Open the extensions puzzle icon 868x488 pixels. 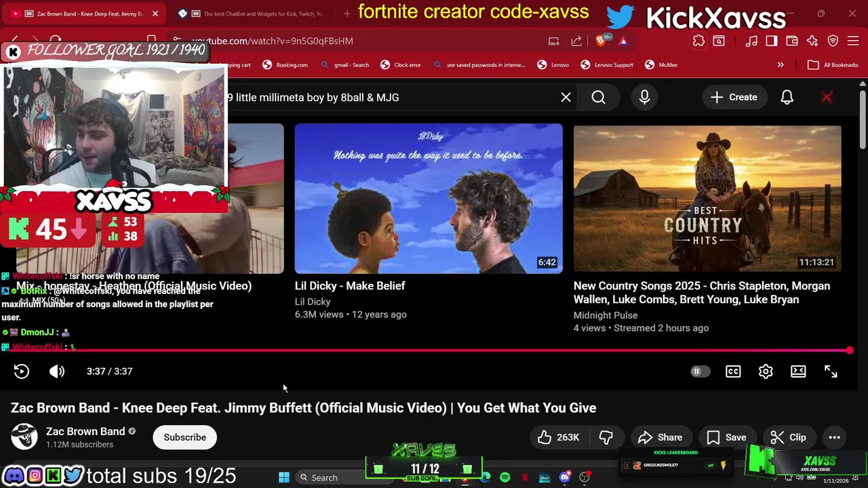tap(698, 41)
